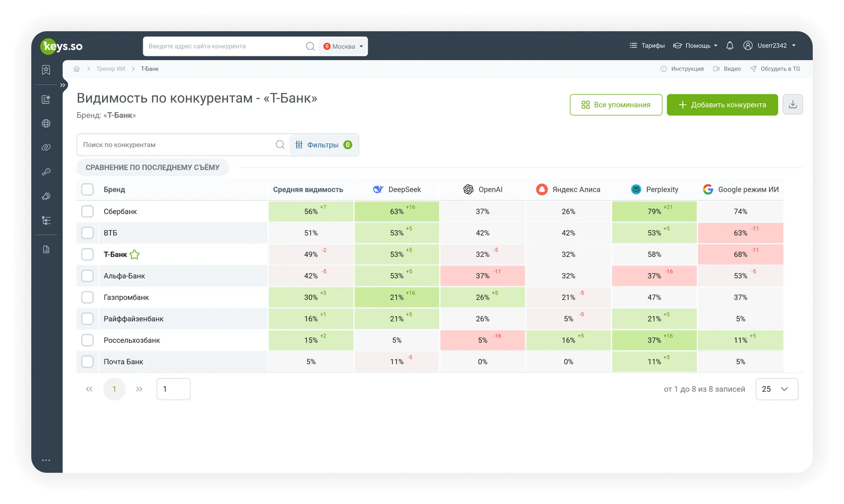Click the Яндекс Алиса logo in the header
This screenshot has width=844, height=504.
pyautogui.click(x=542, y=189)
